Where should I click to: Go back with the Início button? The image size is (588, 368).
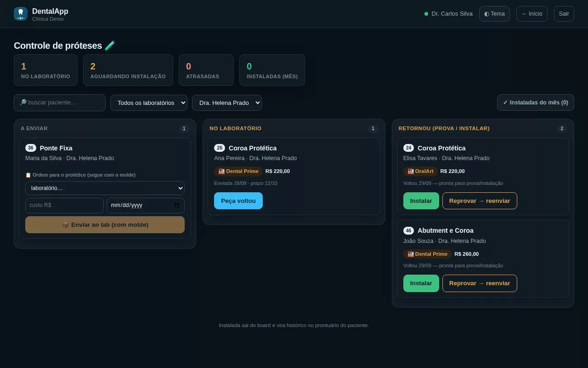pyautogui.click(x=532, y=14)
